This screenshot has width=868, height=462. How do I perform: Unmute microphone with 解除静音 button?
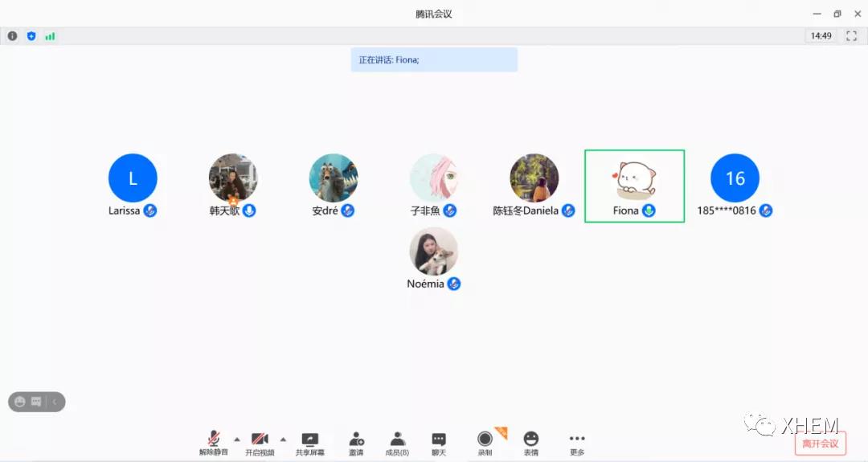click(214, 442)
